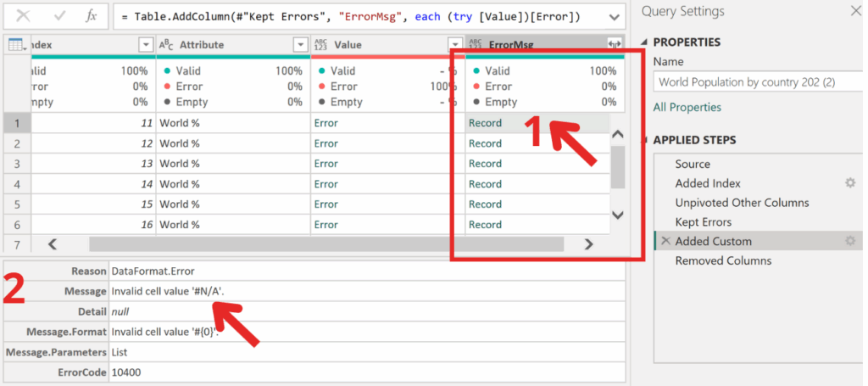Open the table menu icon in grid corner

(16, 45)
